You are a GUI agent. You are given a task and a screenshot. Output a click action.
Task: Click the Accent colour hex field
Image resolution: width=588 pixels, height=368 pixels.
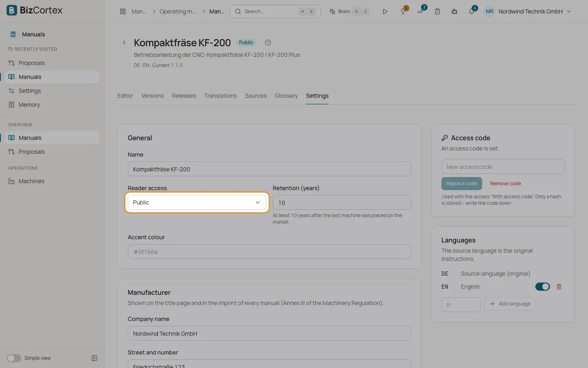point(269,251)
